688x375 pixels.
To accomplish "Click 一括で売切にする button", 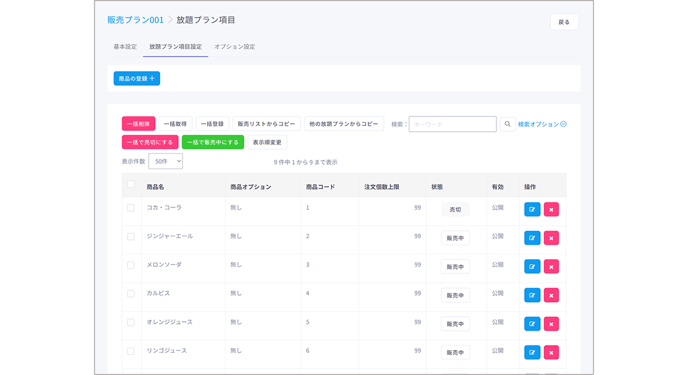I will (x=150, y=142).
